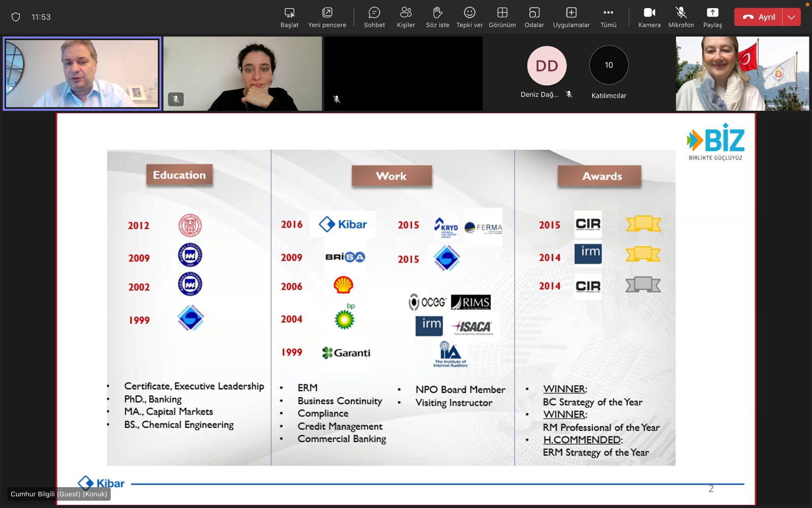Open Odalar breakout rooms
The width and height of the screenshot is (812, 508).
coord(534,17)
